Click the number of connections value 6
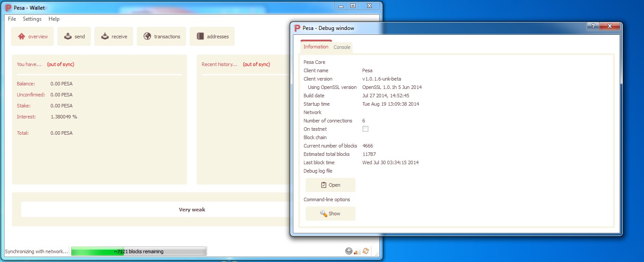This screenshot has width=644, height=262. click(x=363, y=121)
